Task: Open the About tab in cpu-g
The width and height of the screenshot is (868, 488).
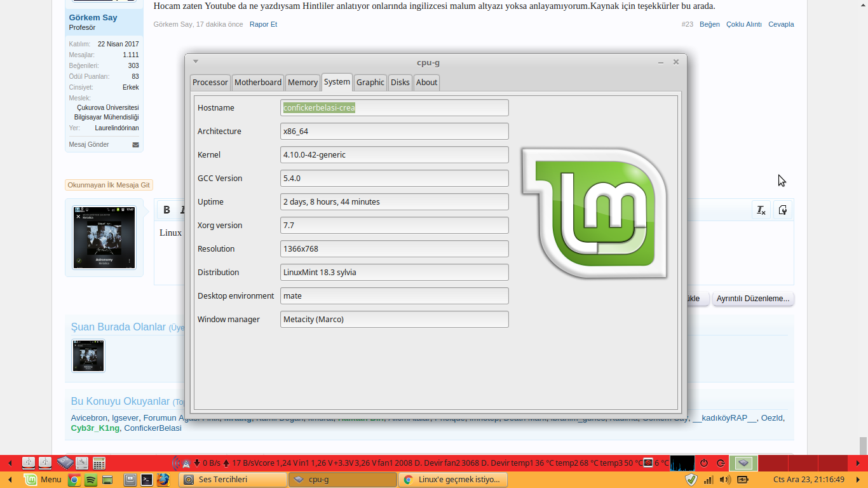Action: [426, 82]
